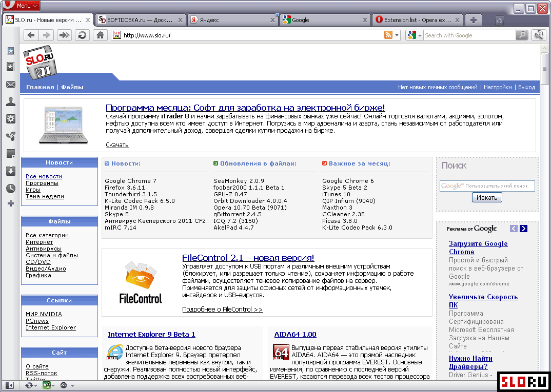The height and width of the screenshot is (392, 551).
Task: Click the RSS feed icon in address bar
Action: tap(388, 35)
